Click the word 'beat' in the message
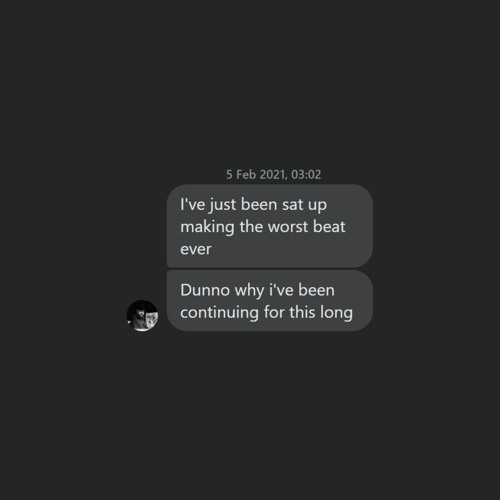Screen dimensions: 500x500 coord(329,226)
